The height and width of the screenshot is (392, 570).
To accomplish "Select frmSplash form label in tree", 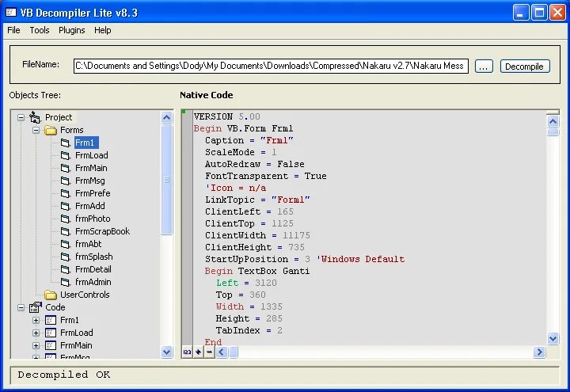I will [93, 257].
